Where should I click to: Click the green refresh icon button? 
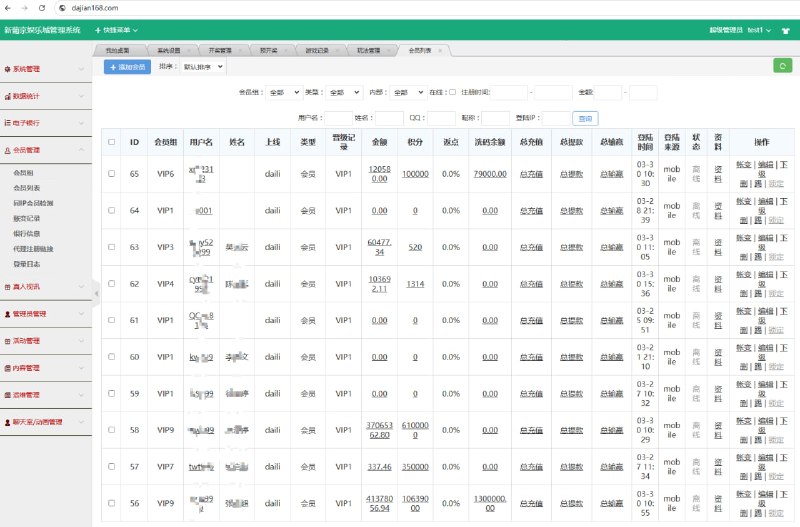782,66
